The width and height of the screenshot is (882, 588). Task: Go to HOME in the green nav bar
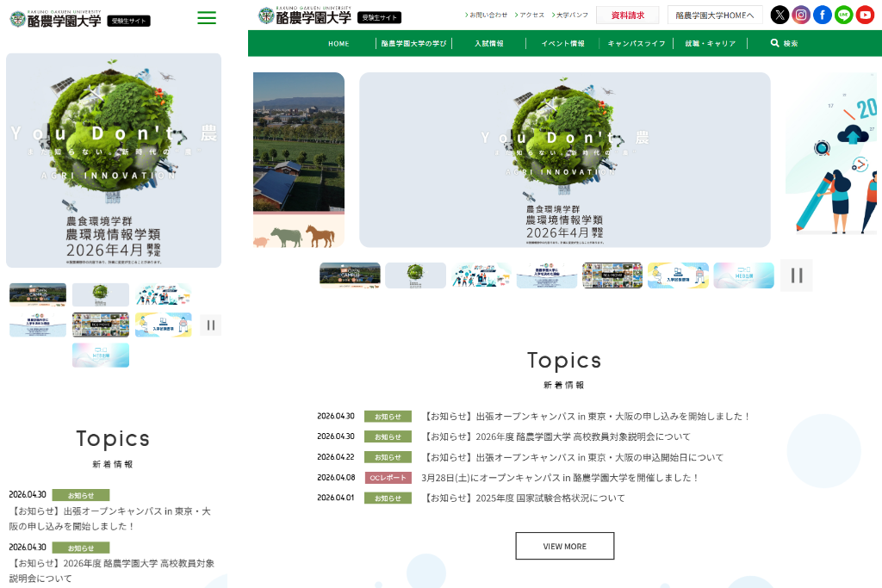[x=339, y=43]
